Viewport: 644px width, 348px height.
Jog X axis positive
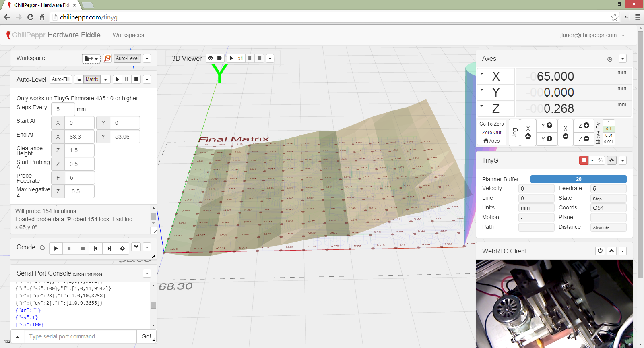[566, 132]
